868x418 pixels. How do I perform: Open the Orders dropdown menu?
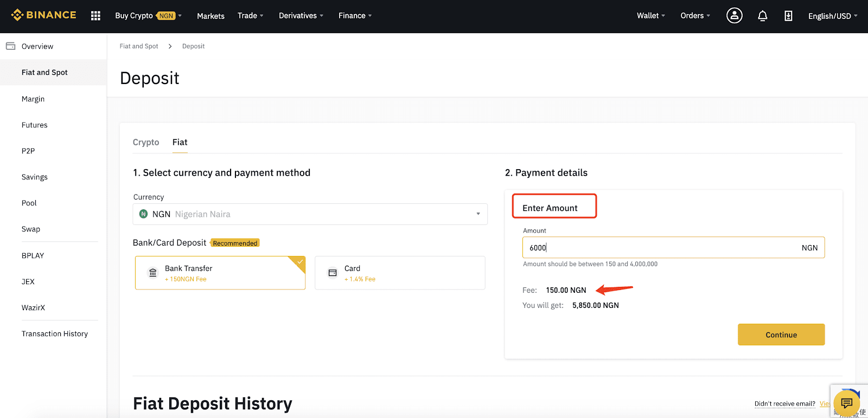(x=695, y=16)
